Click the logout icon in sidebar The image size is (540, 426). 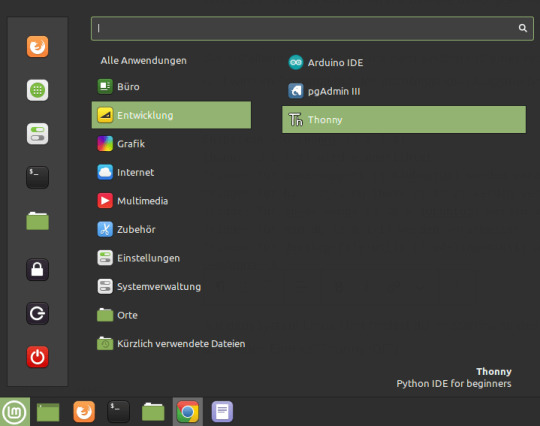click(38, 313)
